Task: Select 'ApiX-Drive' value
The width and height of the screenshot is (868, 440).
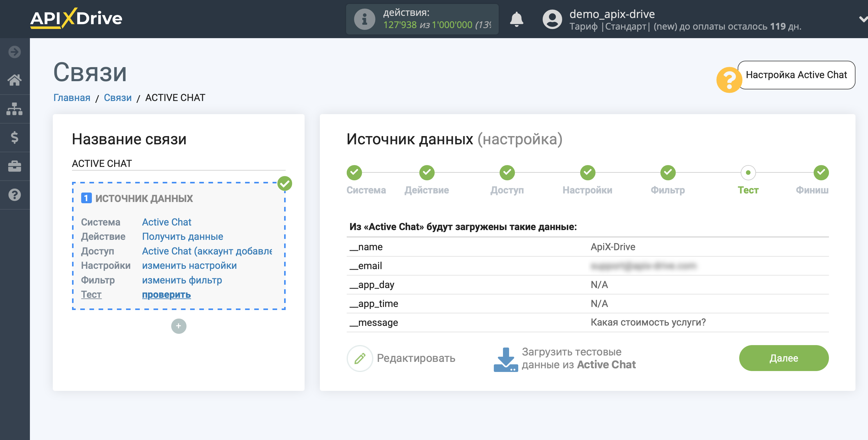Action: [x=613, y=247]
